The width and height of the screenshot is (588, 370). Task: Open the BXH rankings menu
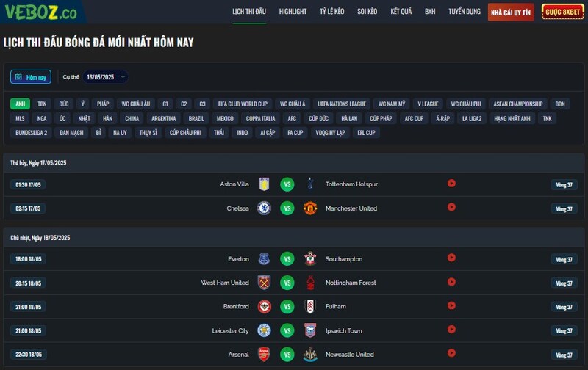(x=430, y=12)
